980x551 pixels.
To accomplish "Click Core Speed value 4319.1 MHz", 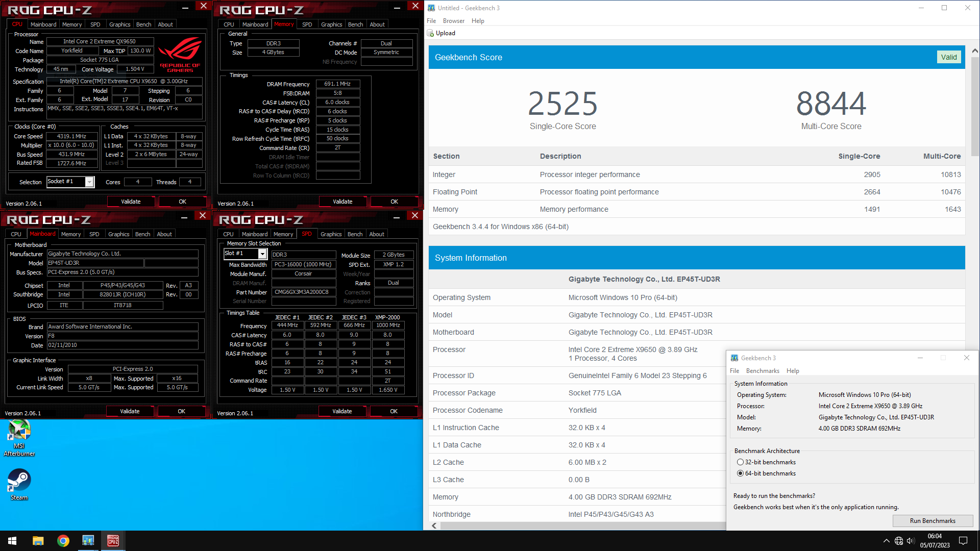I will [x=71, y=136].
